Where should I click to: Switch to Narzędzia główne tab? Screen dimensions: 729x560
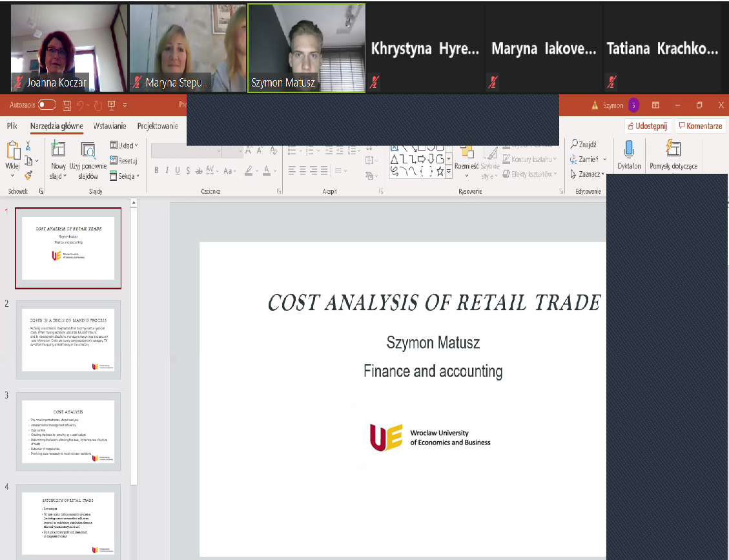click(x=57, y=126)
